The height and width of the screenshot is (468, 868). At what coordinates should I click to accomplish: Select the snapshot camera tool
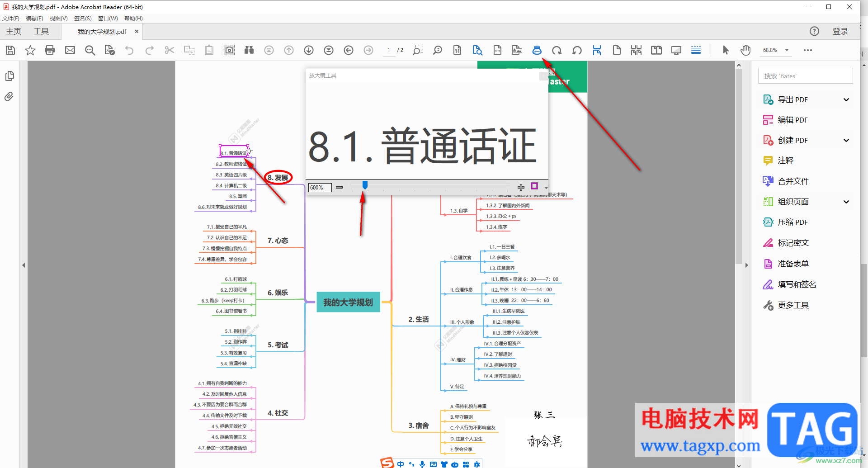click(229, 50)
